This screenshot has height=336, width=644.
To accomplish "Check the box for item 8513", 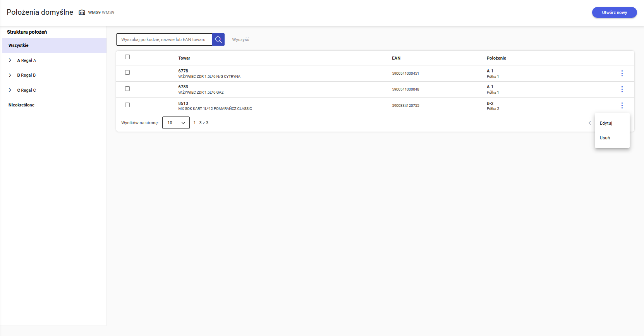I will tap(127, 105).
